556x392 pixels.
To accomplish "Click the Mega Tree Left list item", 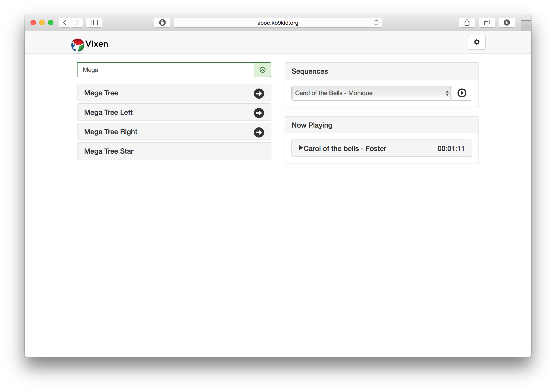I will pyautogui.click(x=174, y=112).
